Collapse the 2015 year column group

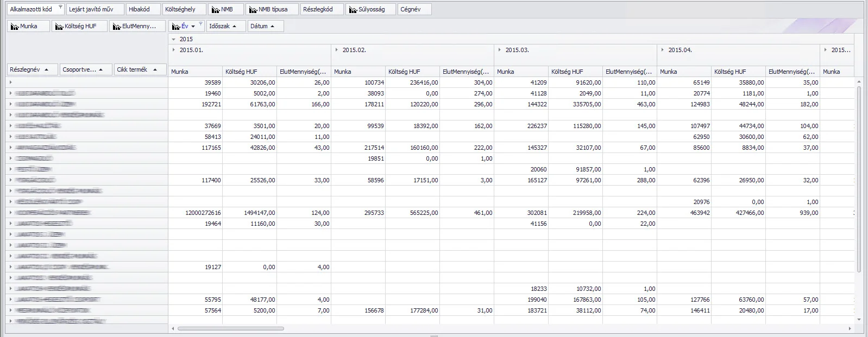(x=174, y=39)
